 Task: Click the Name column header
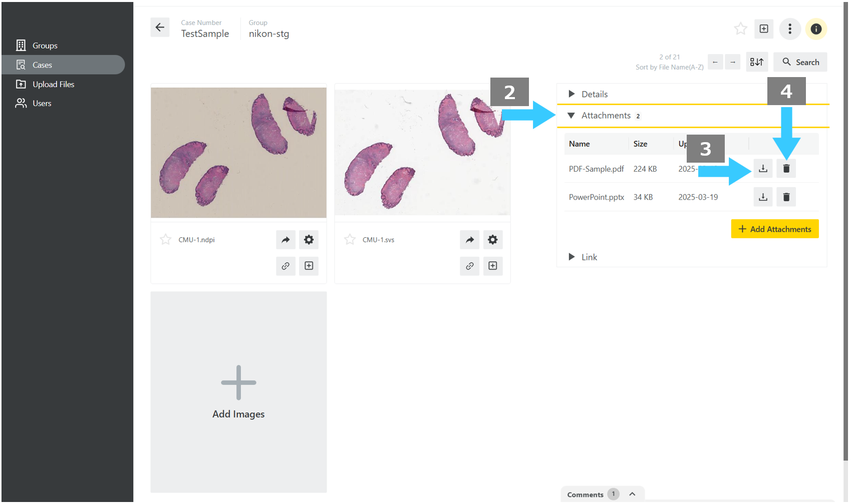coord(579,144)
